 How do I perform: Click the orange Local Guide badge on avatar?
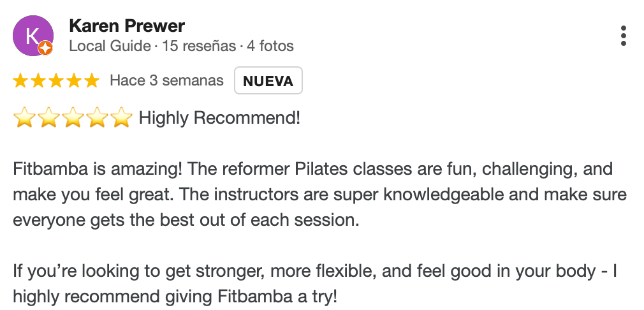click(45, 48)
